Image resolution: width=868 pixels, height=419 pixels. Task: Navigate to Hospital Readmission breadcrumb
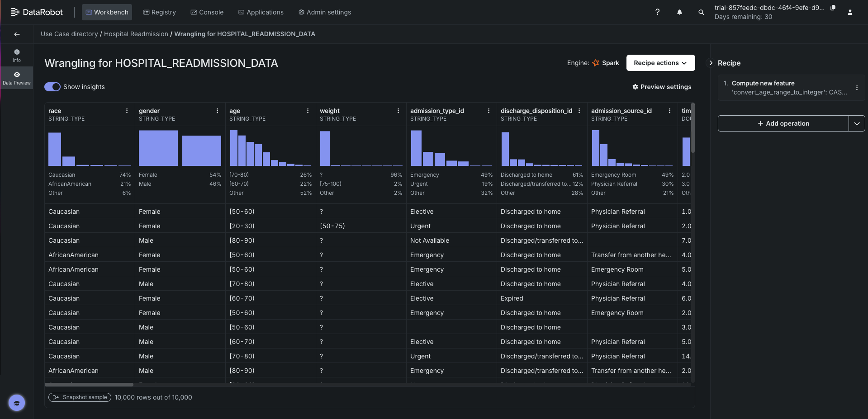(136, 34)
